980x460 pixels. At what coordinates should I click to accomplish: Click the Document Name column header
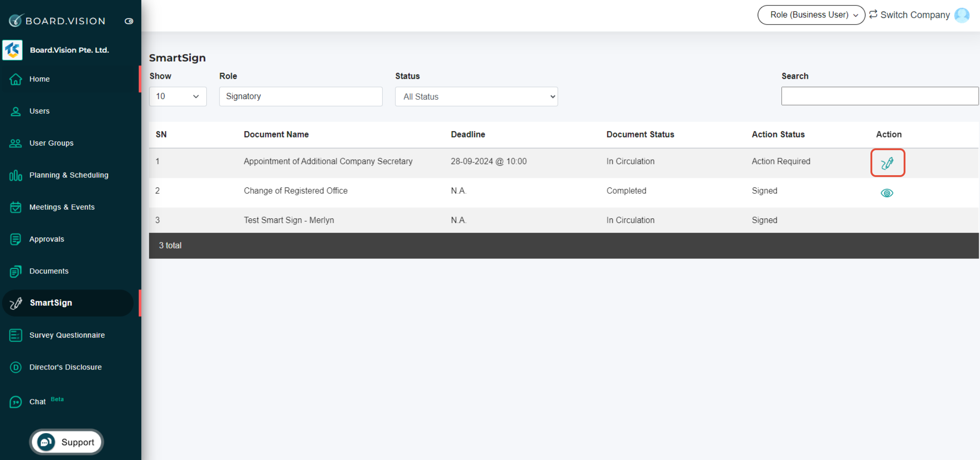coord(276,135)
